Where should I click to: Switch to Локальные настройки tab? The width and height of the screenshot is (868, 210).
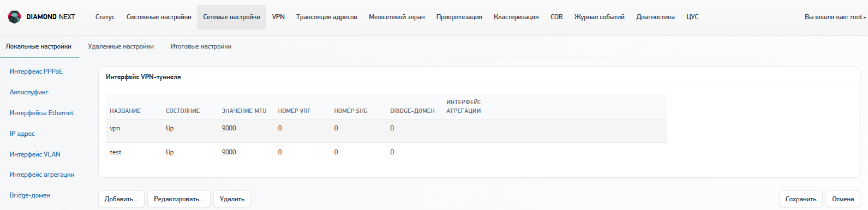click(39, 46)
